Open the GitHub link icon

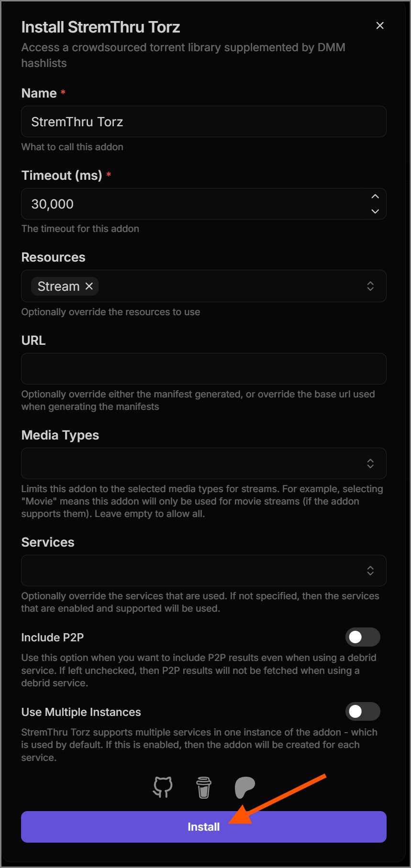pyautogui.click(x=163, y=787)
